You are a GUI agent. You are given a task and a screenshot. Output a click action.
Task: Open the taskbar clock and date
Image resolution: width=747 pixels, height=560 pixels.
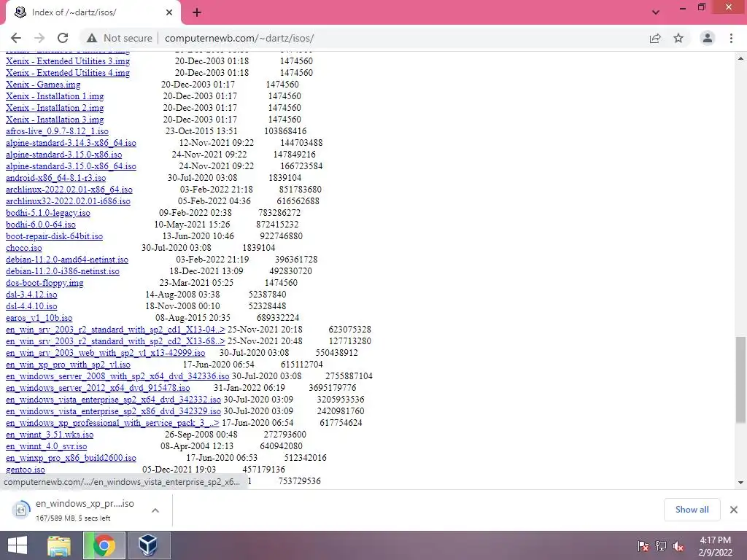tap(715, 546)
